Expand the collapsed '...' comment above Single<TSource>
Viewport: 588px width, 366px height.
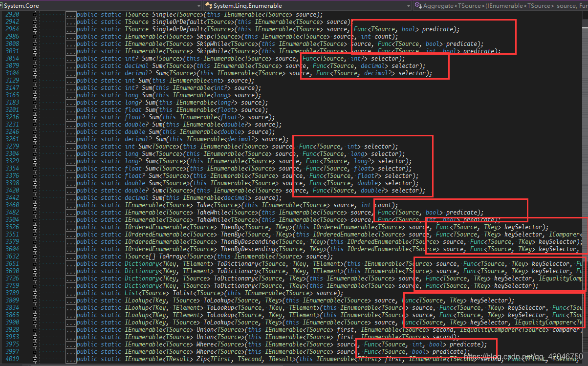(71, 14)
